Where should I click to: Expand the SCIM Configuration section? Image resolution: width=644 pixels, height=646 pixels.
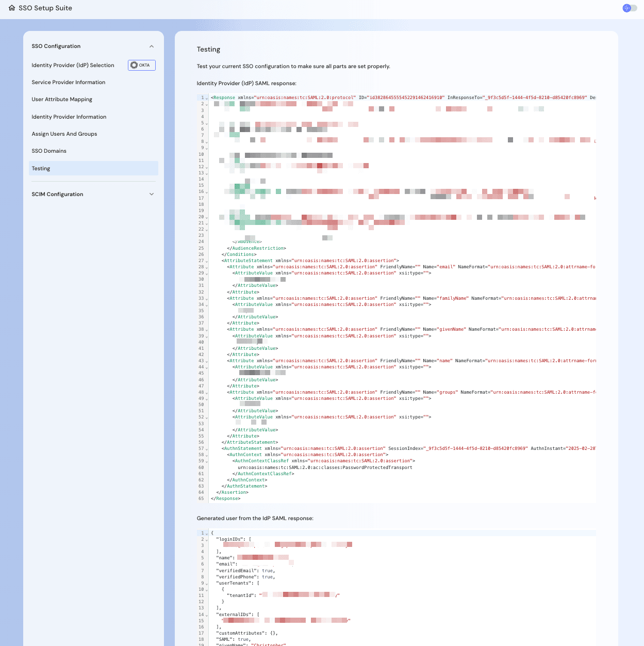coord(152,194)
